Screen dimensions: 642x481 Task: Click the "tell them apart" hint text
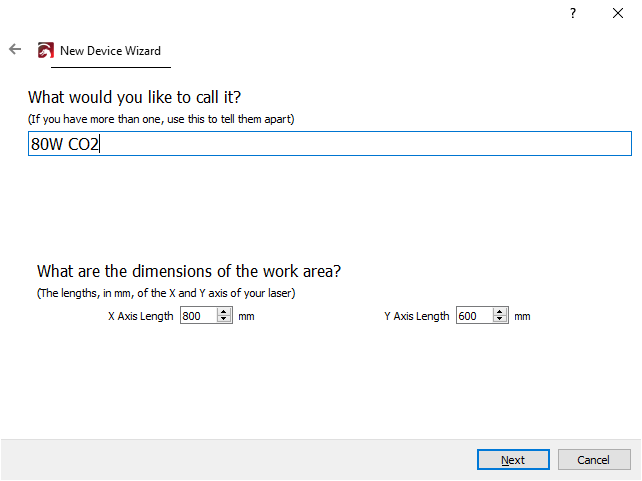pos(160,119)
